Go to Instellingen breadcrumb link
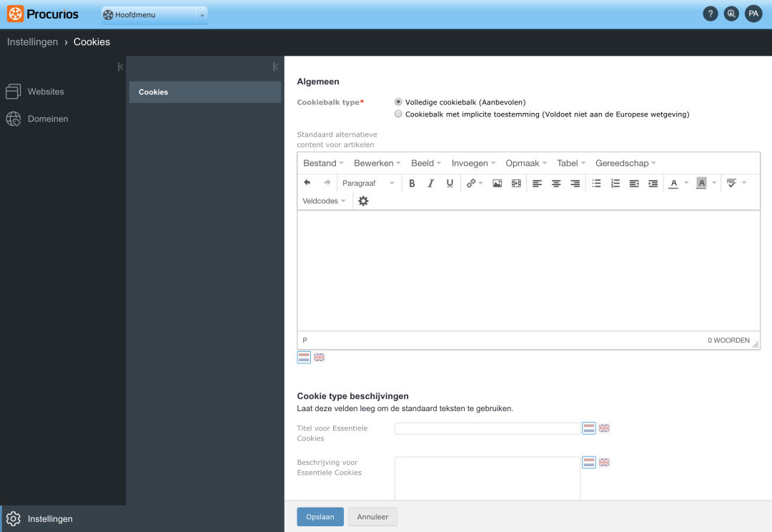This screenshot has height=532, width=772. (32, 42)
